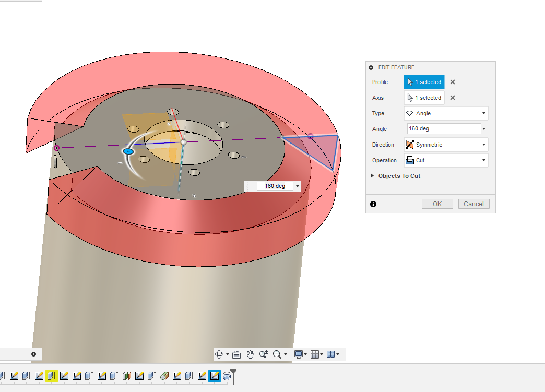545x392 pixels.
Task: Cancel the Edit Feature dialog
Action: pyautogui.click(x=473, y=204)
